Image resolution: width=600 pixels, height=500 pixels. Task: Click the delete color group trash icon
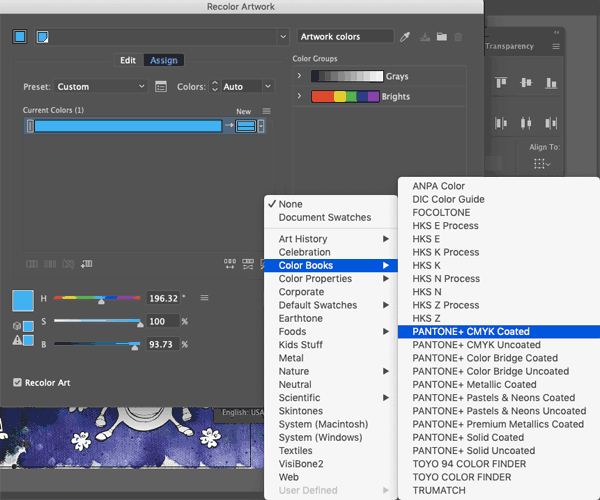point(458,37)
